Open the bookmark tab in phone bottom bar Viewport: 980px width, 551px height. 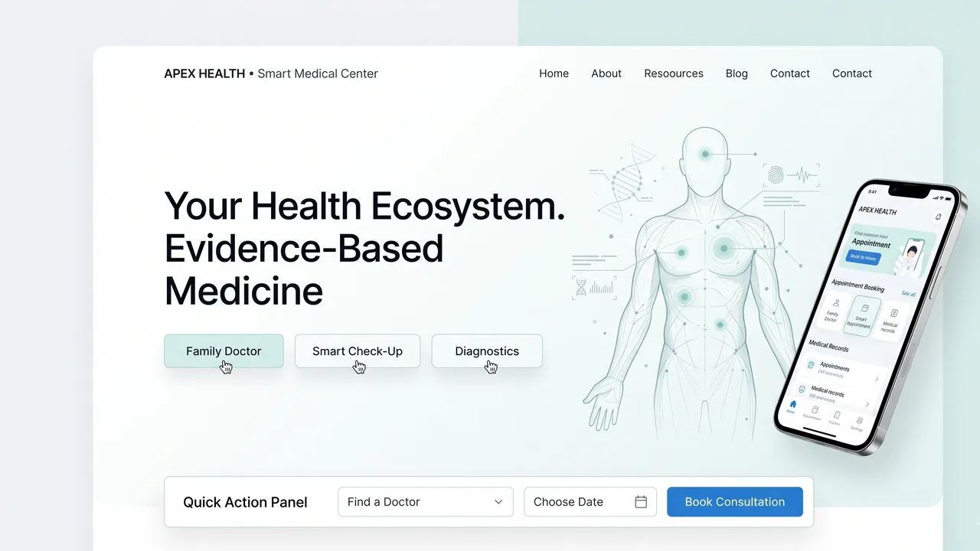coord(836,418)
